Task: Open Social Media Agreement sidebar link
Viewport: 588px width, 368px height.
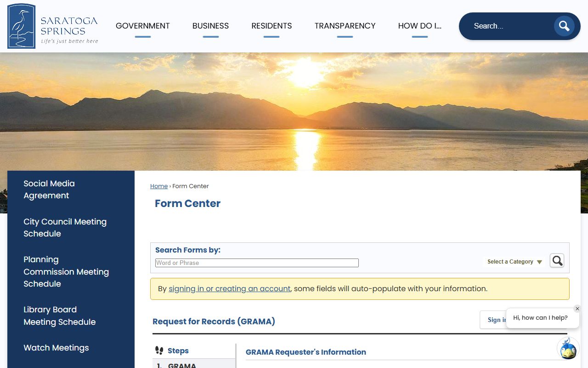Action: [x=49, y=190]
